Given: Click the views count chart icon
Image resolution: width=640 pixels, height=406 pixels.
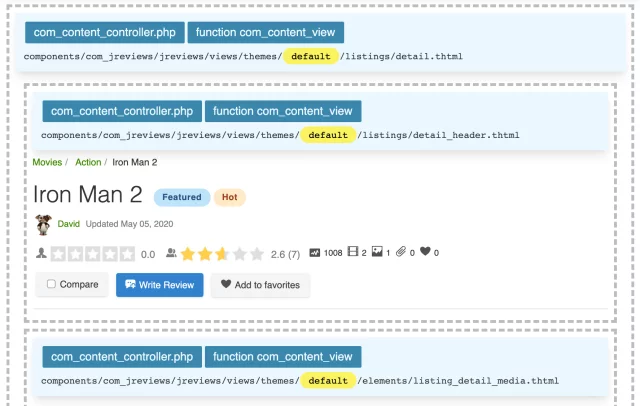Looking at the screenshot, I should click(315, 253).
